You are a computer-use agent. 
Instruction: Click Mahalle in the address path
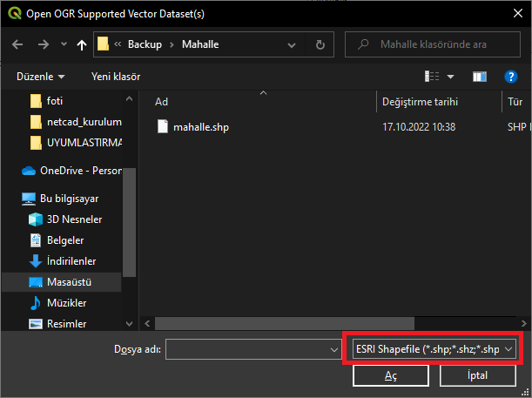click(200, 44)
